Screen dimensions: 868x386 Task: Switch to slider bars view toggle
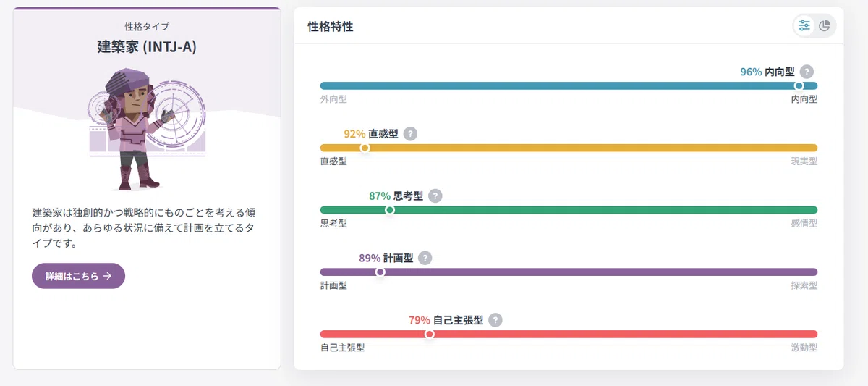tap(804, 26)
